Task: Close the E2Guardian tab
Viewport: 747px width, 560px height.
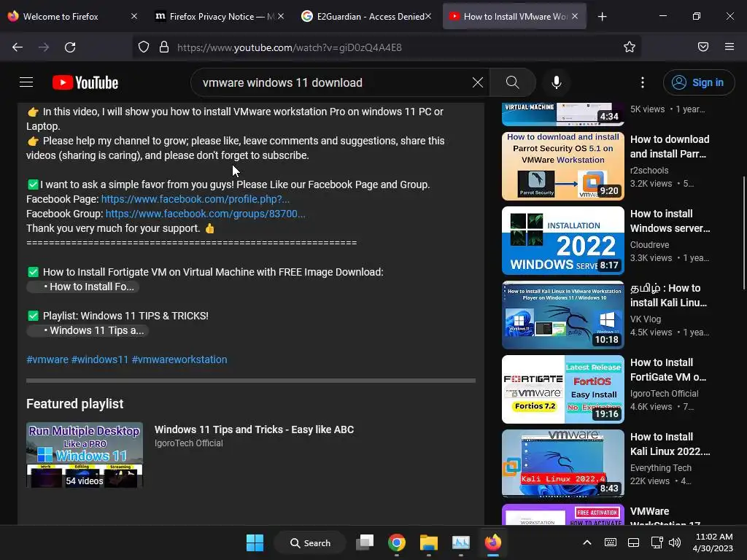Action: coord(427,16)
